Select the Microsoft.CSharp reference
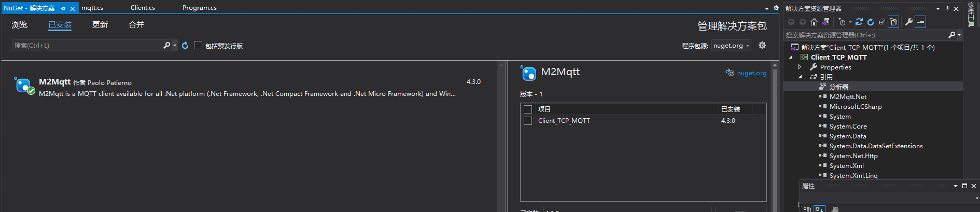This screenshot has height=212, width=980. tap(856, 106)
